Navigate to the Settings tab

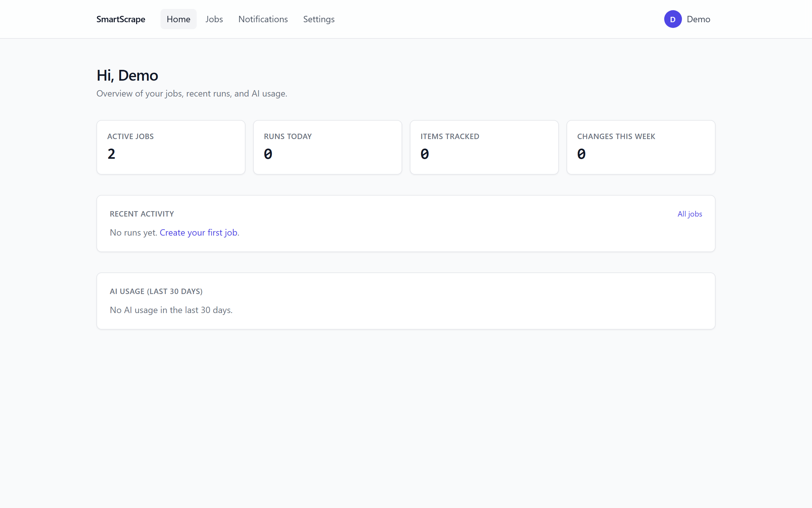[319, 19]
